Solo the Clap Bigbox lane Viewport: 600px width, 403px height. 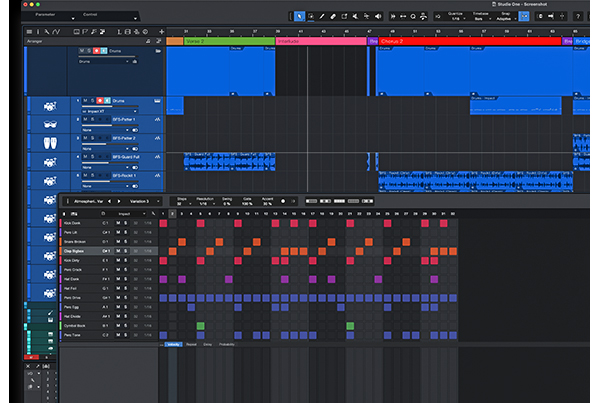126,251
